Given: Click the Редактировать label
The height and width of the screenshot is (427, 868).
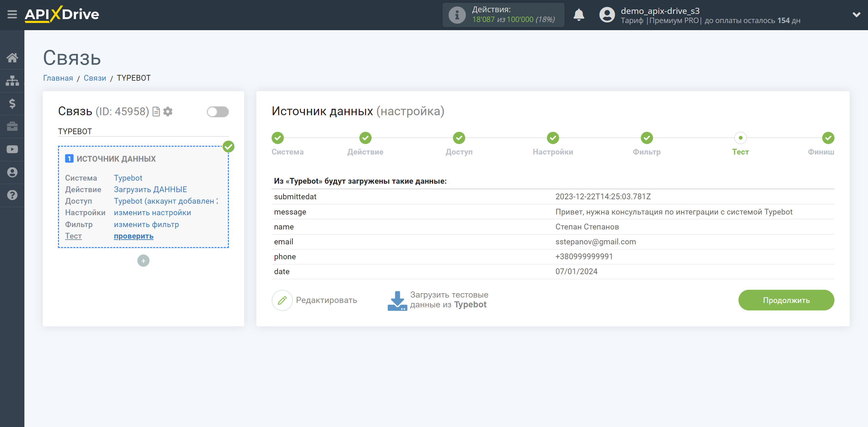Looking at the screenshot, I should pyautogui.click(x=326, y=300).
